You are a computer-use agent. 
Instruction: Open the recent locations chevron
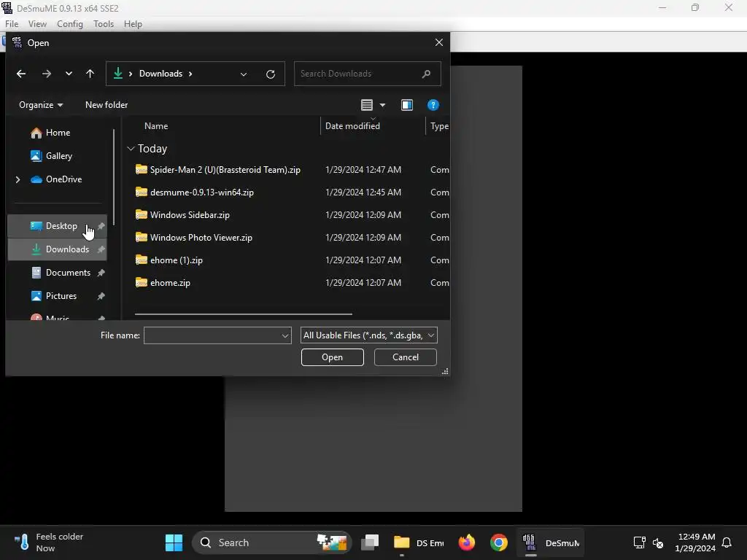pos(69,74)
